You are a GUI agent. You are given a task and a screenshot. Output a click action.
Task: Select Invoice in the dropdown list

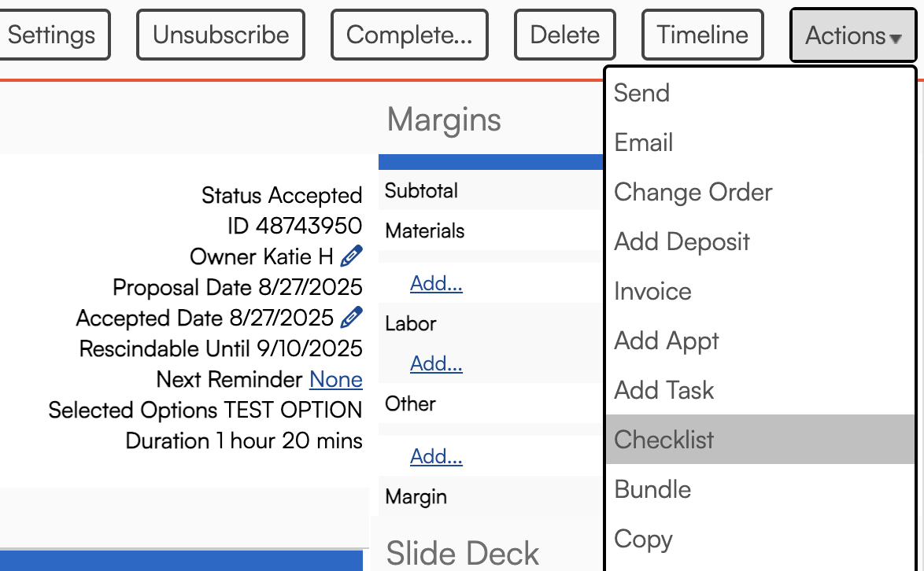pyautogui.click(x=652, y=291)
